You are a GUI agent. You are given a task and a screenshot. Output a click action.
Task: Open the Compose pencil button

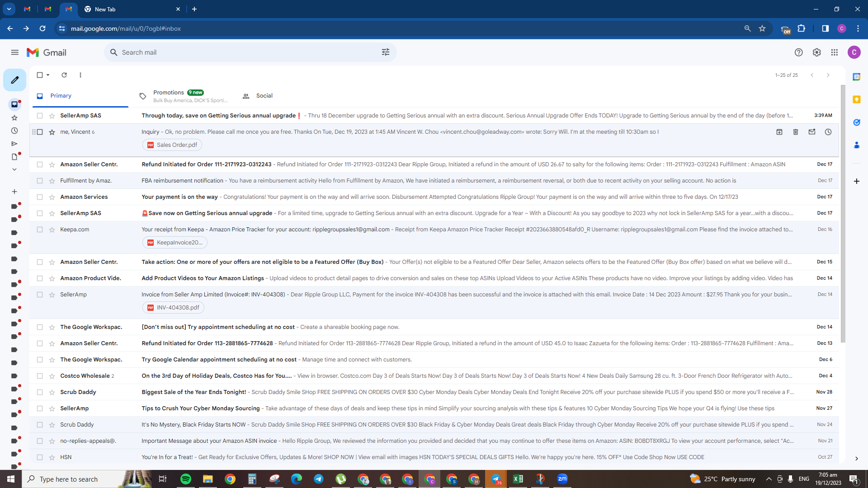(x=14, y=80)
